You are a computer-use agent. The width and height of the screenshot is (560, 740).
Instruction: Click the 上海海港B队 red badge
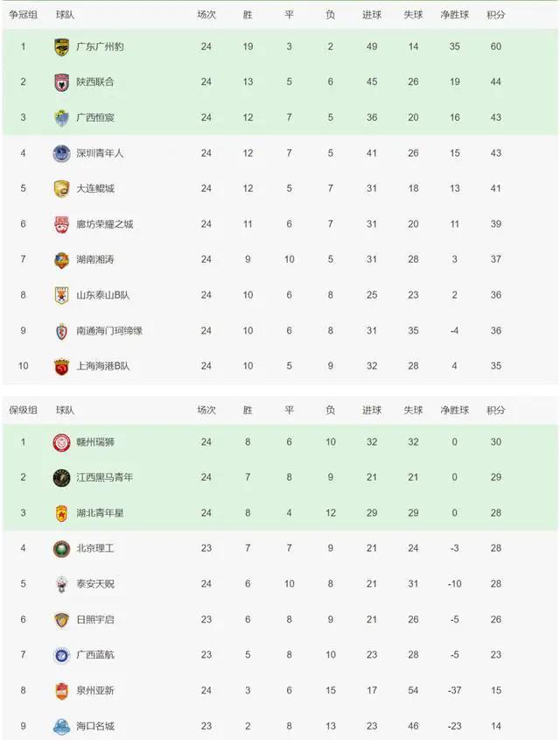tap(62, 366)
